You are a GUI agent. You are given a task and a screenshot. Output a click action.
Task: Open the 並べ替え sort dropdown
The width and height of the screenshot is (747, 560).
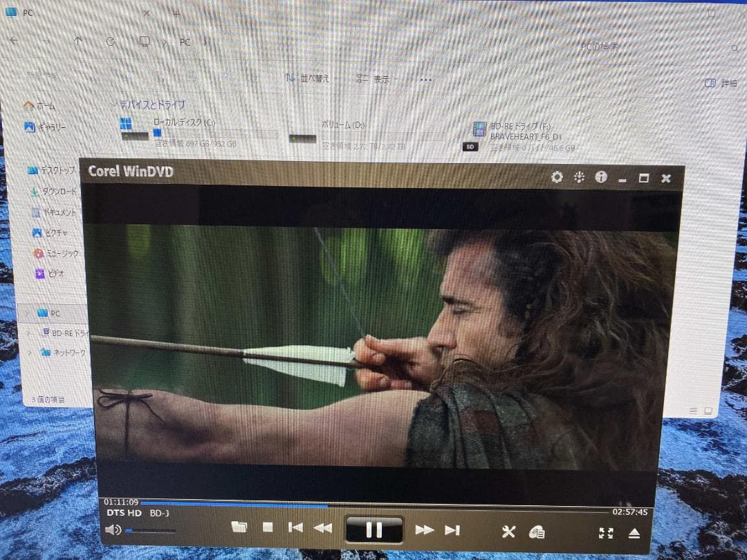311,79
